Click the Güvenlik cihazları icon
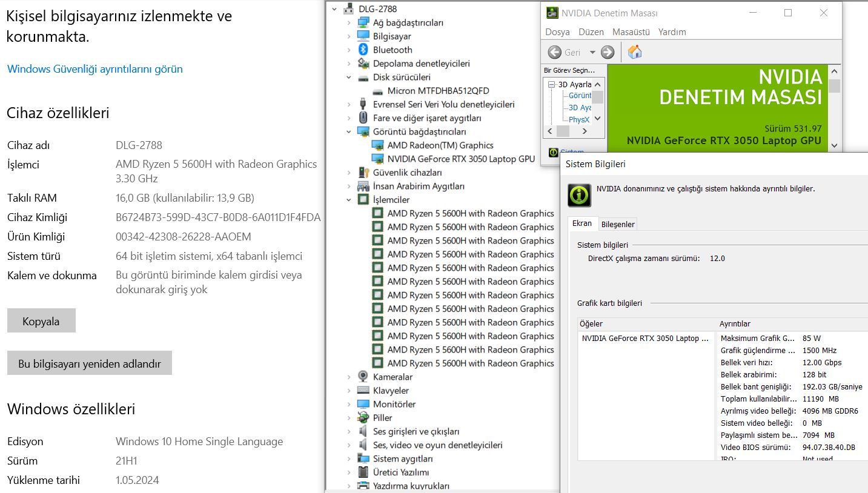This screenshot has height=493, width=868. pos(363,173)
